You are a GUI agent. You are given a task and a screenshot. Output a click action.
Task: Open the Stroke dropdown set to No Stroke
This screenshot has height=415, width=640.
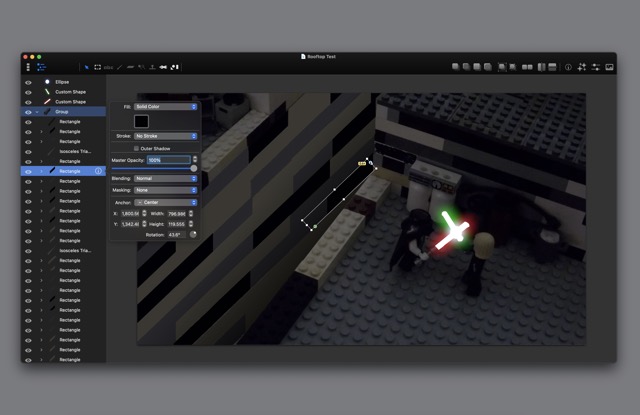[165, 136]
